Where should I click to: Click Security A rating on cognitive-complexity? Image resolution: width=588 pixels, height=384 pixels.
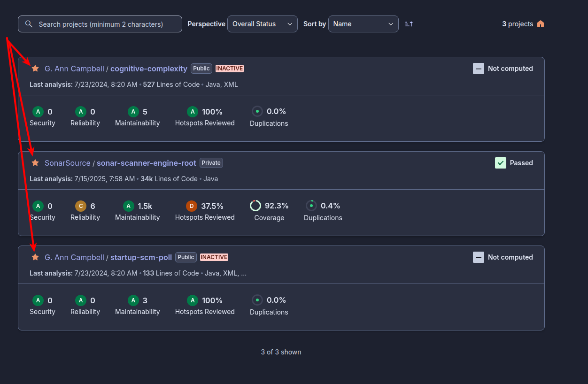point(38,112)
